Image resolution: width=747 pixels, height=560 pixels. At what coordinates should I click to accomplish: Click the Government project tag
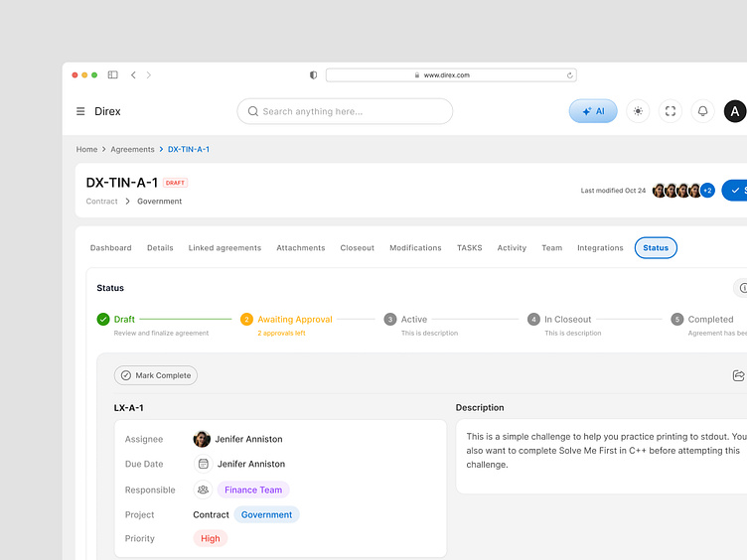[x=266, y=514]
